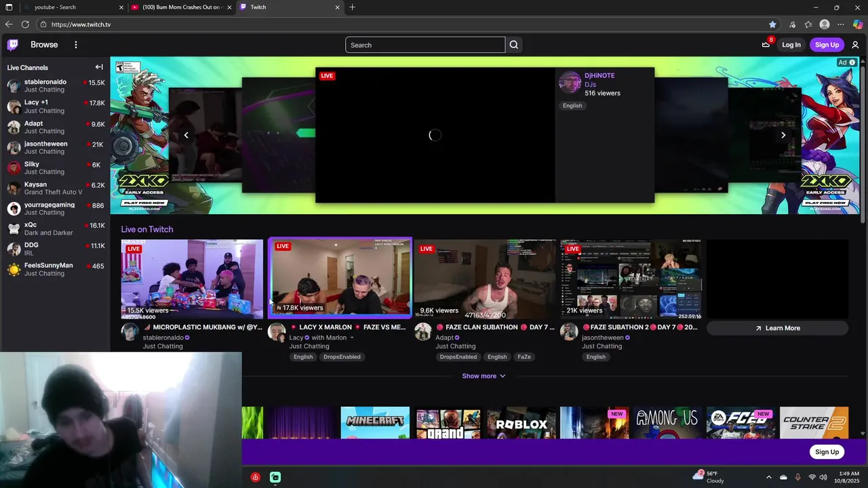Viewport: 868px width, 488px height.
Task: Click the bottom banner Sign Up button
Action: pos(827,452)
